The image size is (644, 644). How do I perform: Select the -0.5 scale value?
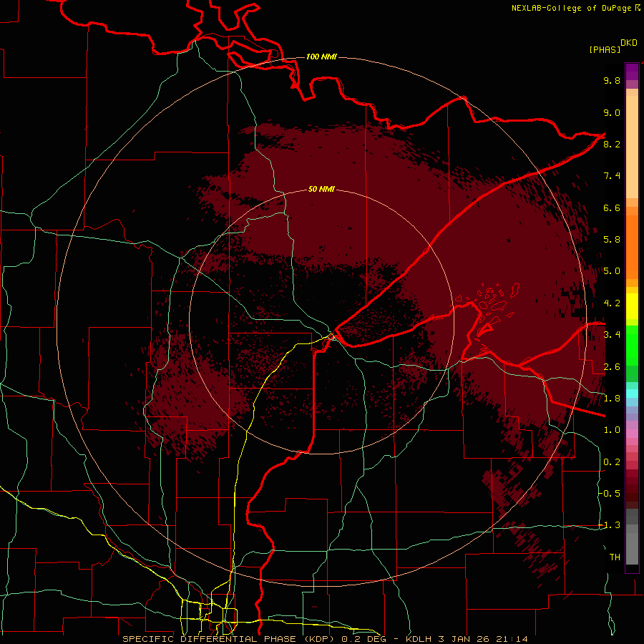[610, 494]
